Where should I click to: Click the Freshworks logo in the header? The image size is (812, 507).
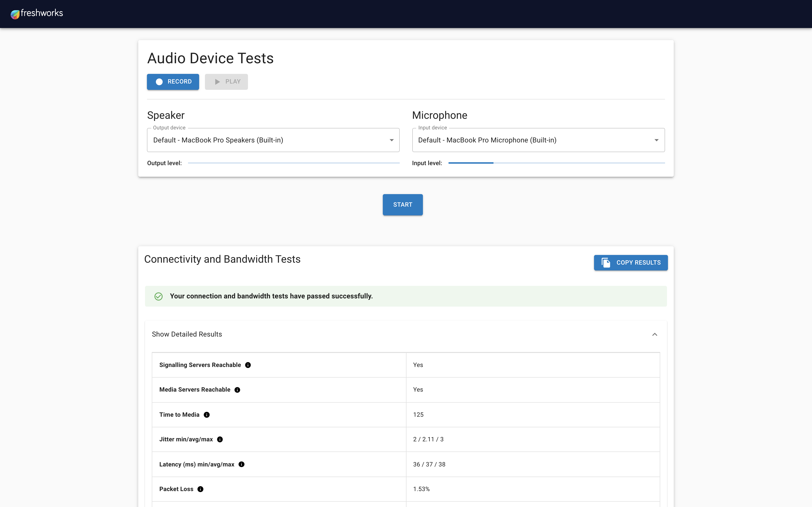36,14
